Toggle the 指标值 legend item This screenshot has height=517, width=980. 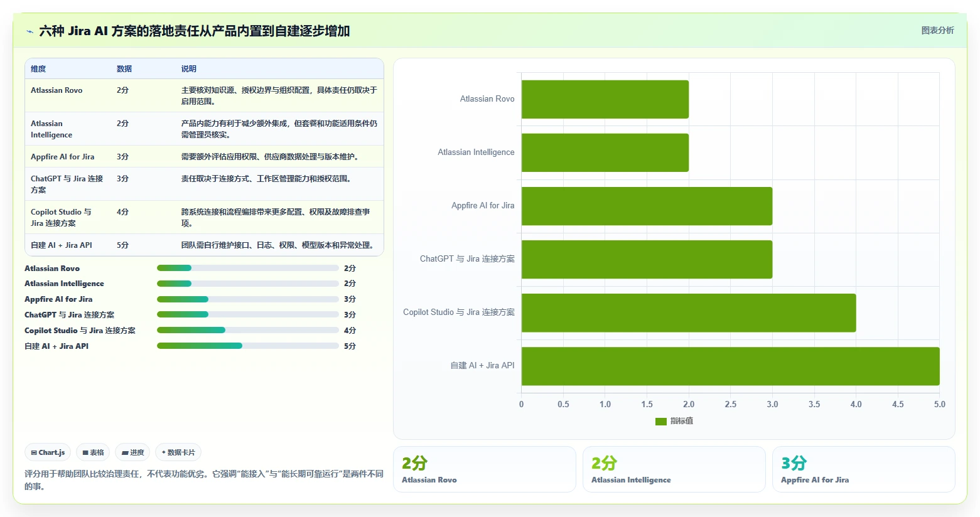coord(674,421)
